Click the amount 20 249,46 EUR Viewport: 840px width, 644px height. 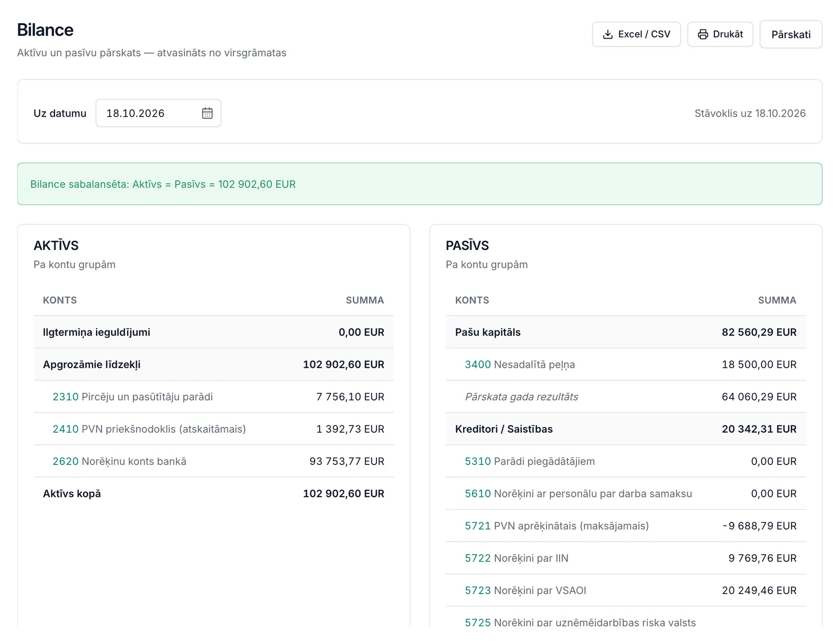tap(759, 590)
